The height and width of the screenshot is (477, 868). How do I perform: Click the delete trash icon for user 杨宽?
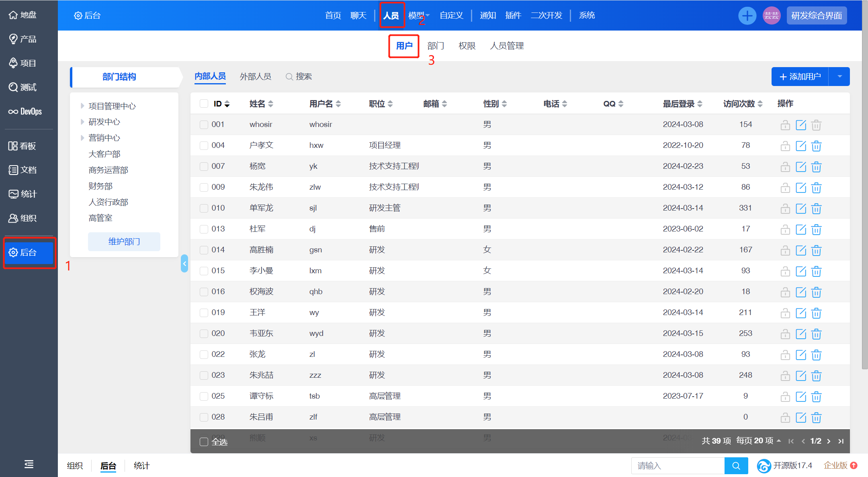(816, 166)
